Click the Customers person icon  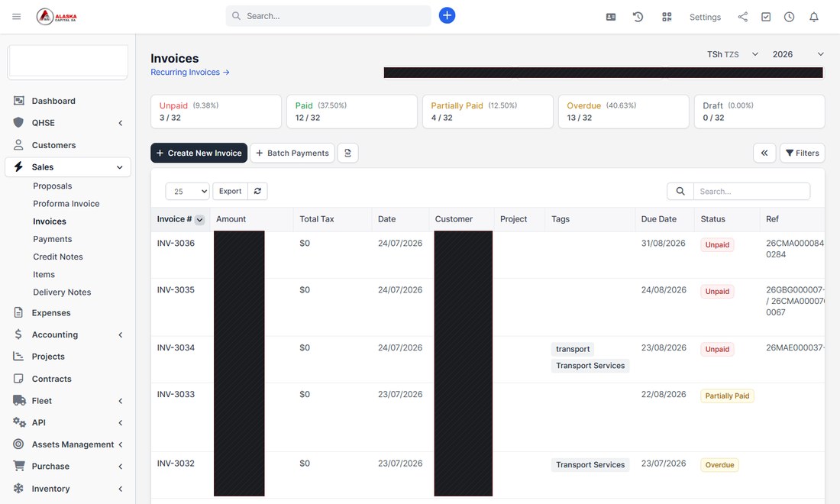pyautogui.click(x=18, y=144)
